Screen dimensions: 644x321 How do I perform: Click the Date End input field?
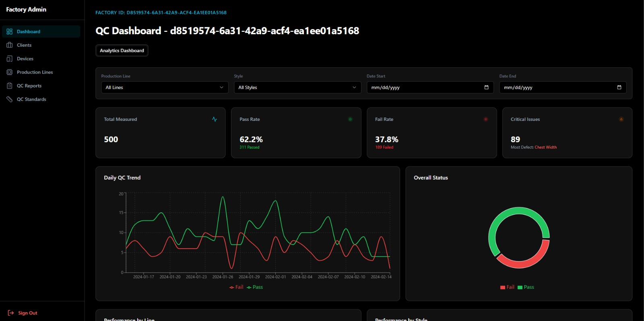pos(563,87)
